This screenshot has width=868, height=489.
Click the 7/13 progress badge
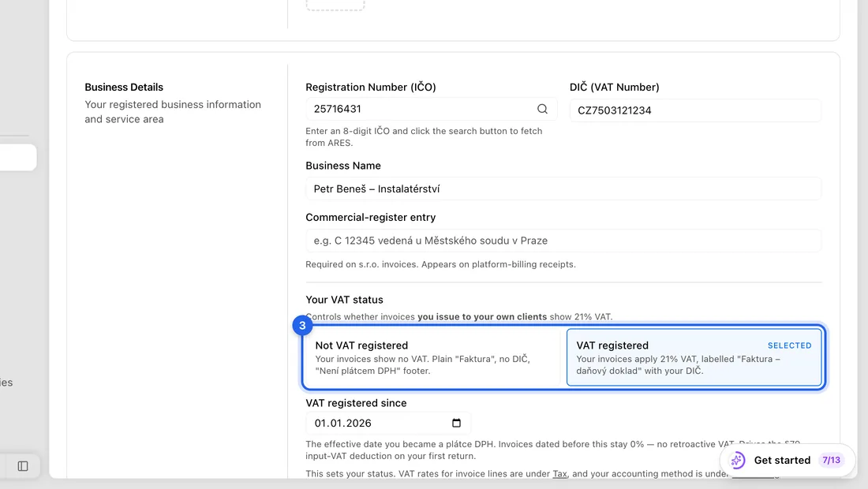(x=831, y=461)
